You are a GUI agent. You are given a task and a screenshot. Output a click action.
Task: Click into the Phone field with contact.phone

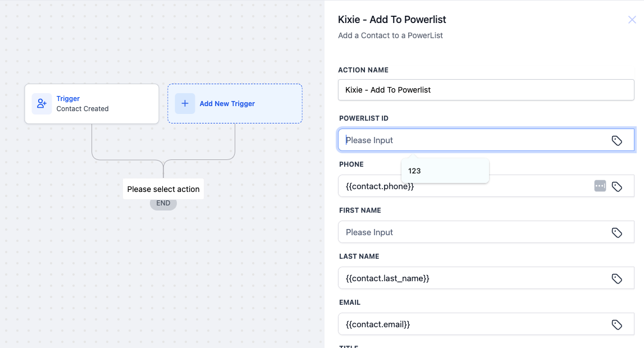pyautogui.click(x=486, y=186)
